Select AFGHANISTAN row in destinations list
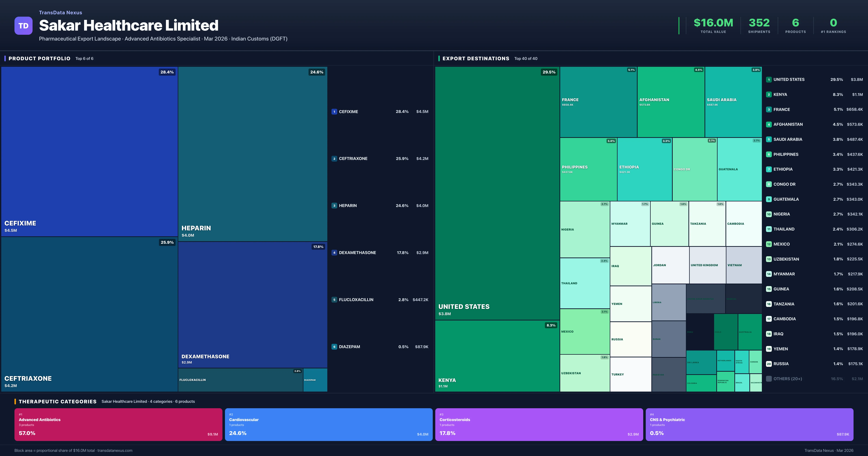The image size is (868, 456). click(814, 124)
